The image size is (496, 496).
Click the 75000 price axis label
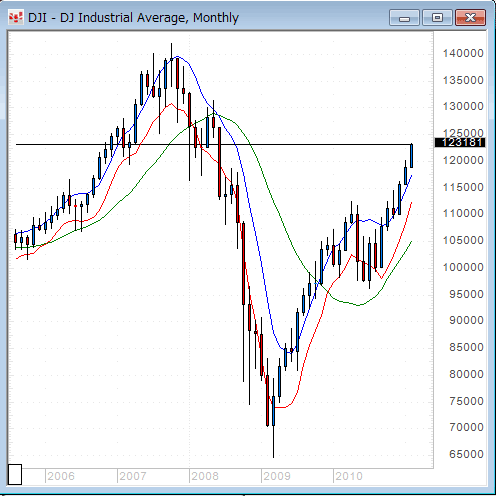coord(466,401)
